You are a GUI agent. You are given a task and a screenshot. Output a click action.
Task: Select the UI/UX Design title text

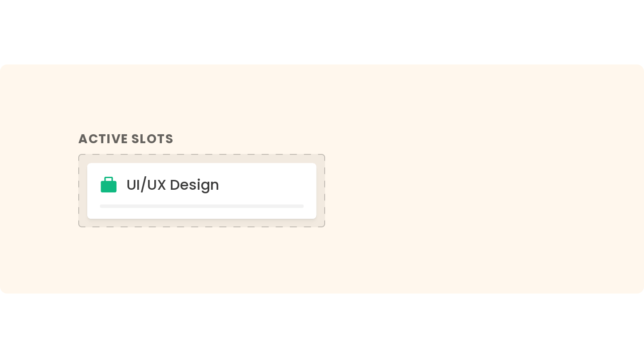[x=173, y=185]
